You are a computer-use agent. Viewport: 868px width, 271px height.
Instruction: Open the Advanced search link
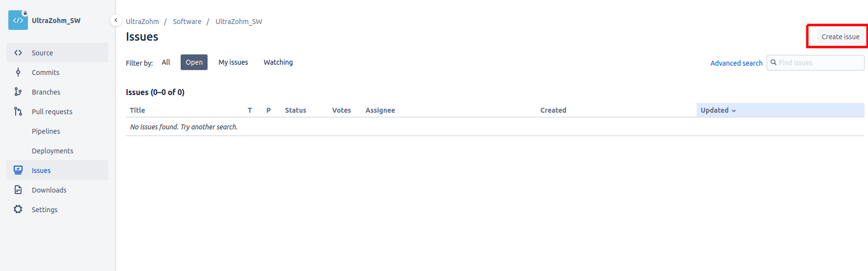[x=736, y=63]
